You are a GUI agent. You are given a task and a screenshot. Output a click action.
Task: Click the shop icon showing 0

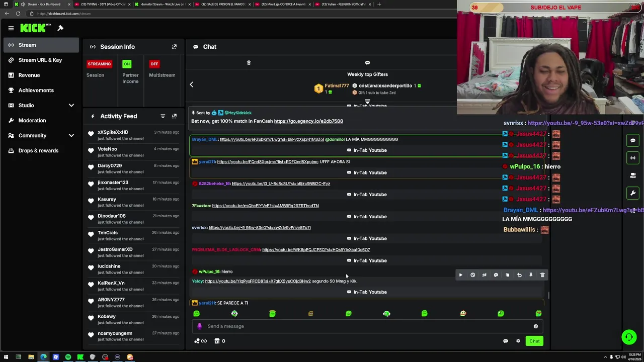tap(220, 341)
